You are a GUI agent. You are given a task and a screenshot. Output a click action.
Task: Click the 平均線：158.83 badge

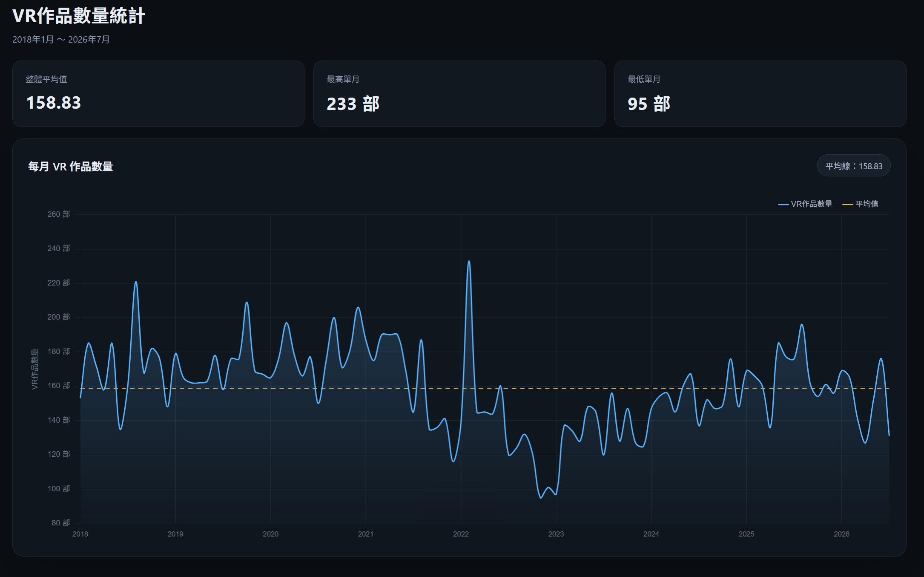(x=854, y=166)
